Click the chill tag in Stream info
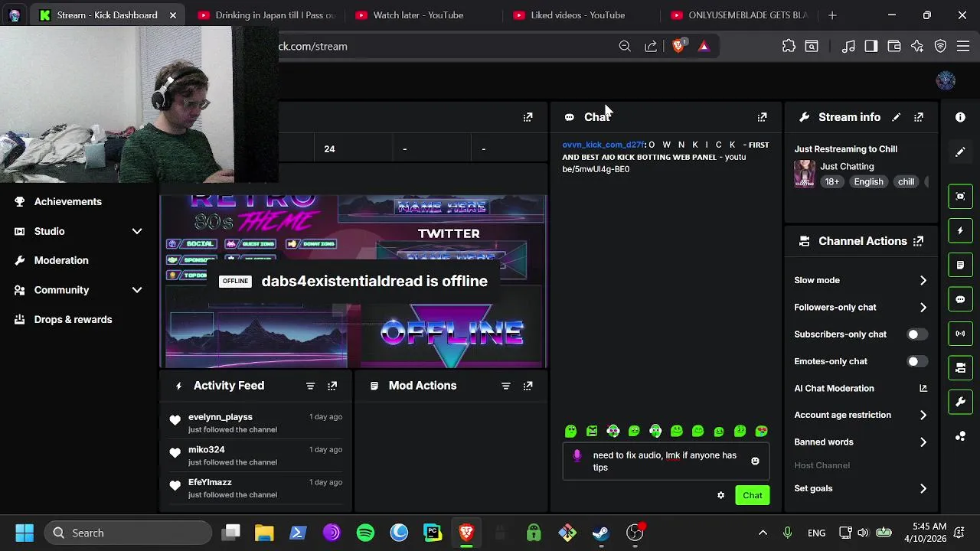This screenshot has width=980, height=551. [x=906, y=181]
